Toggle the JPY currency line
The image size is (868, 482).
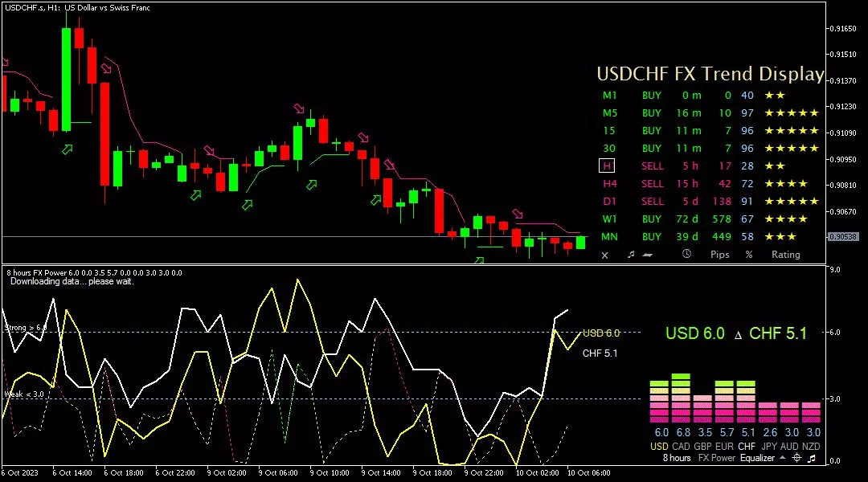(769, 447)
